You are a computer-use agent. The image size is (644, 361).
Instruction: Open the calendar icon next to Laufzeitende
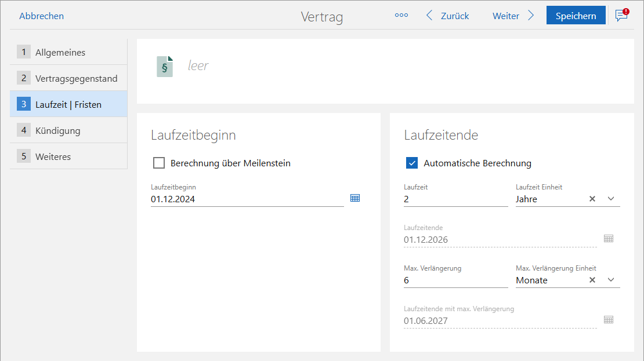pyautogui.click(x=607, y=238)
